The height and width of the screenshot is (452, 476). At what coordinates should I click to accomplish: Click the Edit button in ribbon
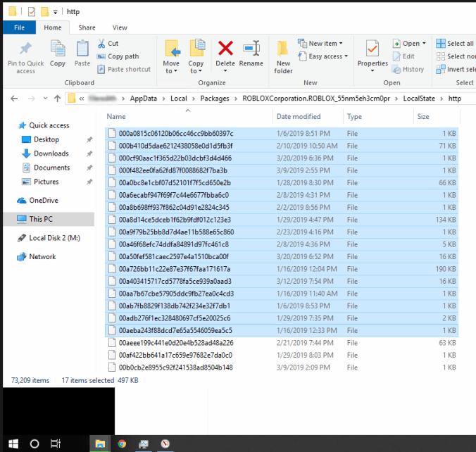point(403,56)
